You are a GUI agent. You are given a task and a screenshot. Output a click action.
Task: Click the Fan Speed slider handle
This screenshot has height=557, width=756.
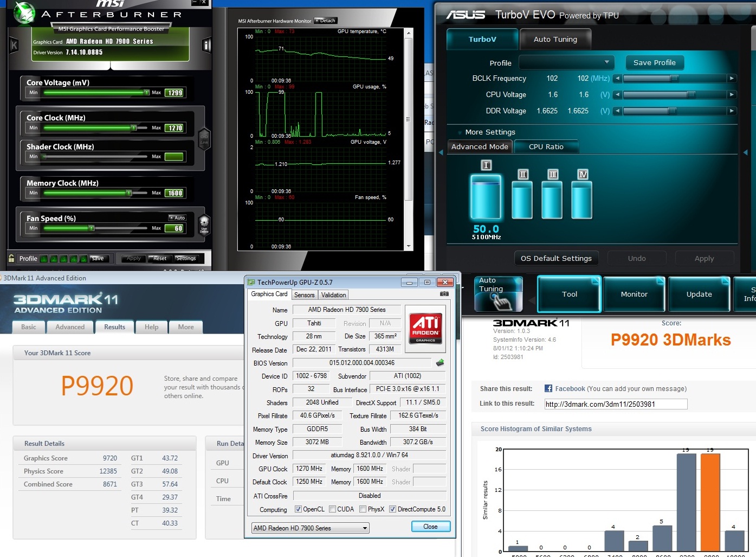coord(92,228)
